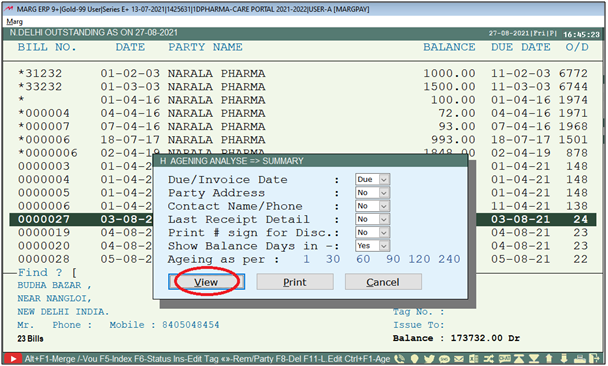Screen dimensions: 608x366
Task: Jump to bottom with the triangle-and-bar icon
Action: [x=534, y=359]
